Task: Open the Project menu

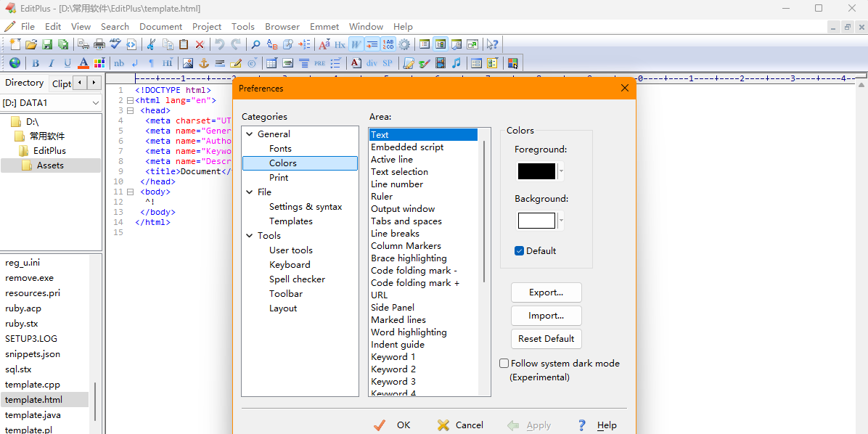Action: pyautogui.click(x=207, y=27)
